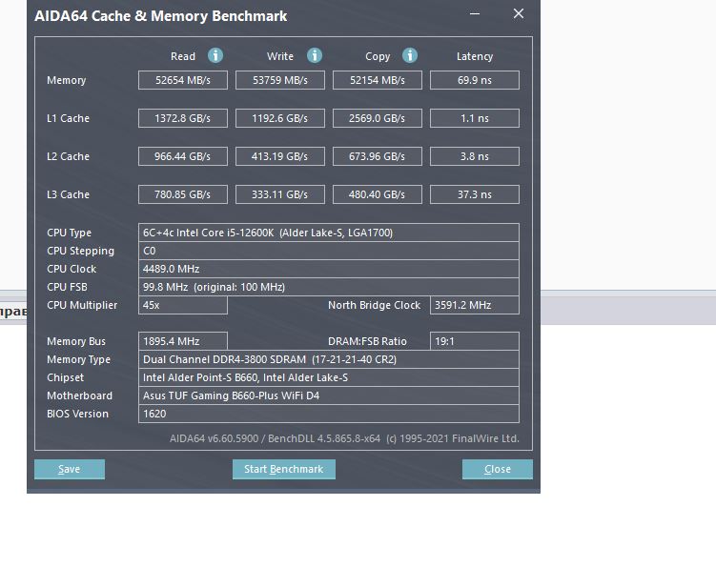The height and width of the screenshot is (588, 716).
Task: Click the Chipset label
Action: click(65, 378)
